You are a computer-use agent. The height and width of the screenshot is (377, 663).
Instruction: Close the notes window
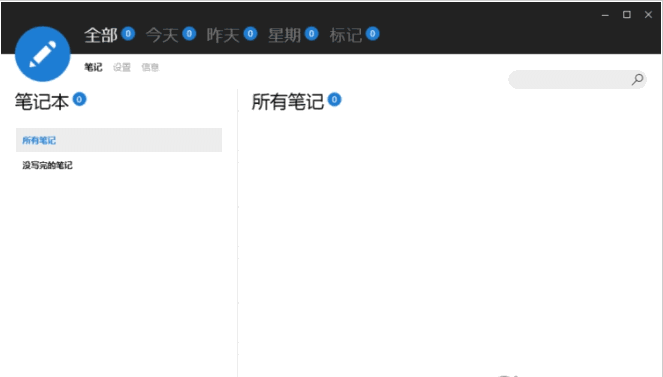pyautogui.click(x=648, y=15)
